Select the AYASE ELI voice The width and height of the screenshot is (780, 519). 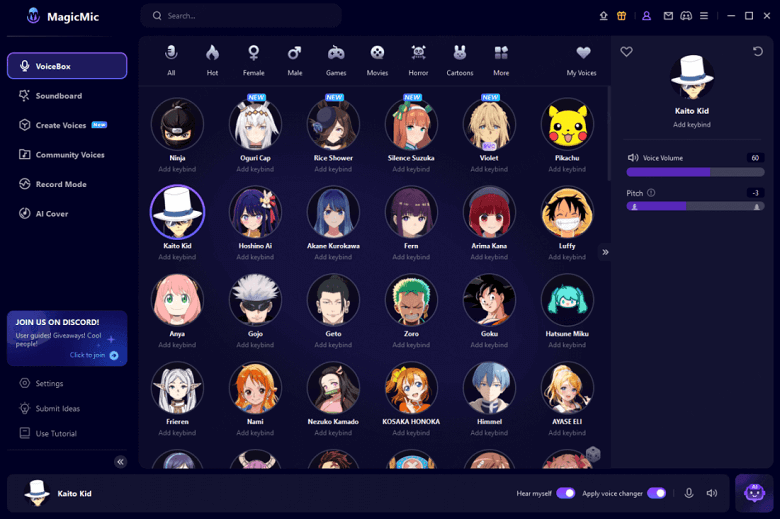(x=567, y=388)
